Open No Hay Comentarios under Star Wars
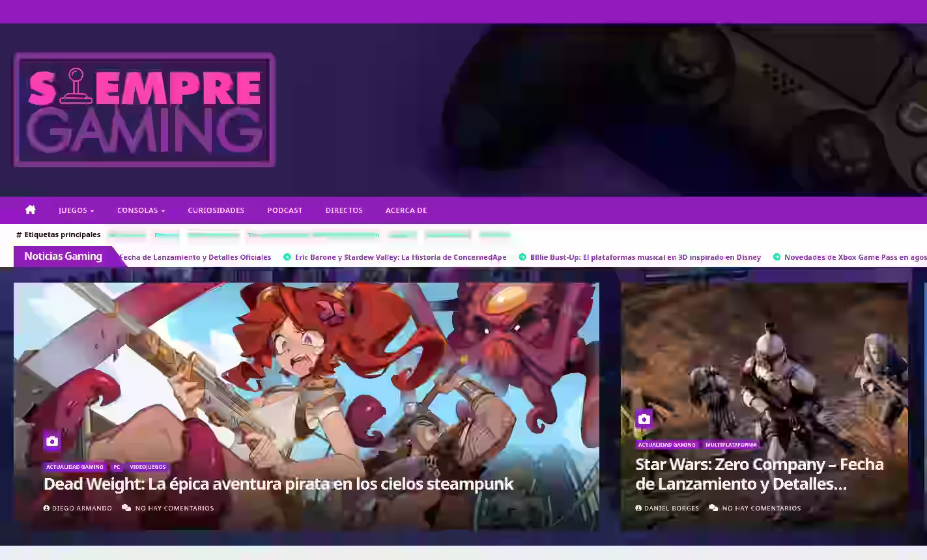This screenshot has height=560, width=927. pos(762,508)
